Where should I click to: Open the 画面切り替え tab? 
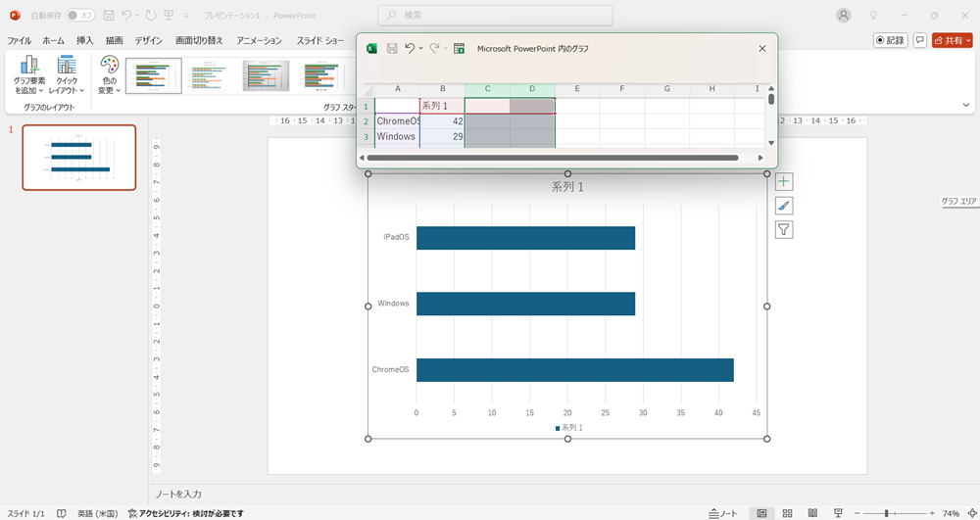tap(199, 40)
